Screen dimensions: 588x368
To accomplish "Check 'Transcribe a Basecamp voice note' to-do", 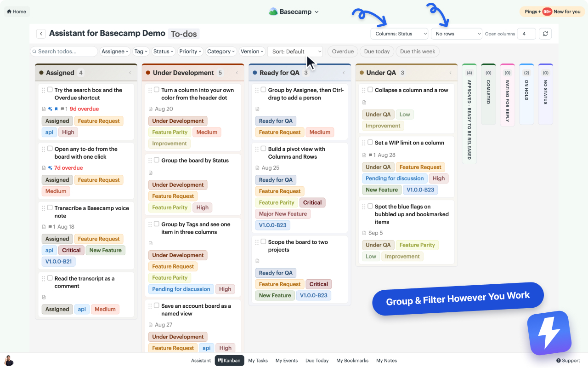I will 50,207.
